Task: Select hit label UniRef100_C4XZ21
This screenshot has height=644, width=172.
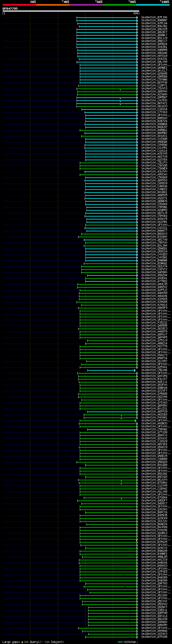Action: pyautogui.click(x=154, y=228)
